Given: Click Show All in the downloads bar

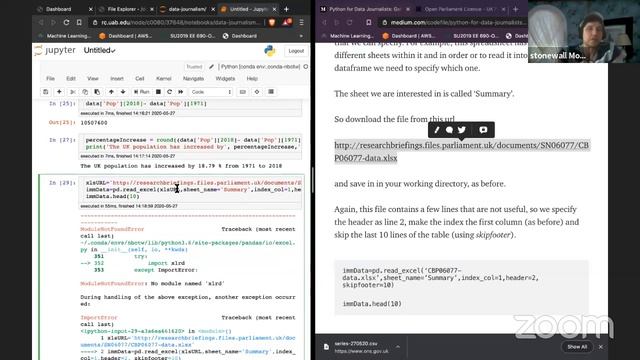Looking at the screenshot, I should 577,347.
